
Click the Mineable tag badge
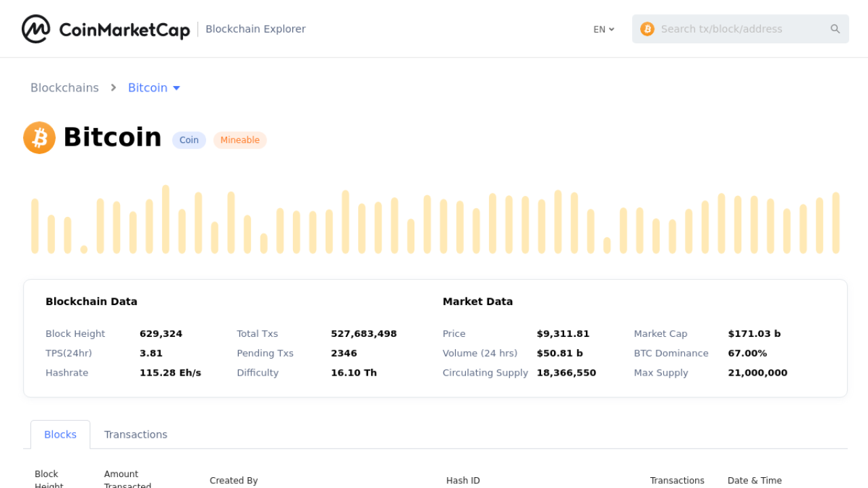pyautogui.click(x=240, y=140)
